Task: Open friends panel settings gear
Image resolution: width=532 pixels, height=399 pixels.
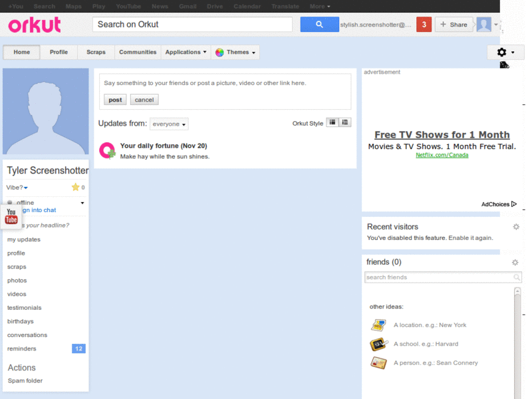Action: [515, 262]
